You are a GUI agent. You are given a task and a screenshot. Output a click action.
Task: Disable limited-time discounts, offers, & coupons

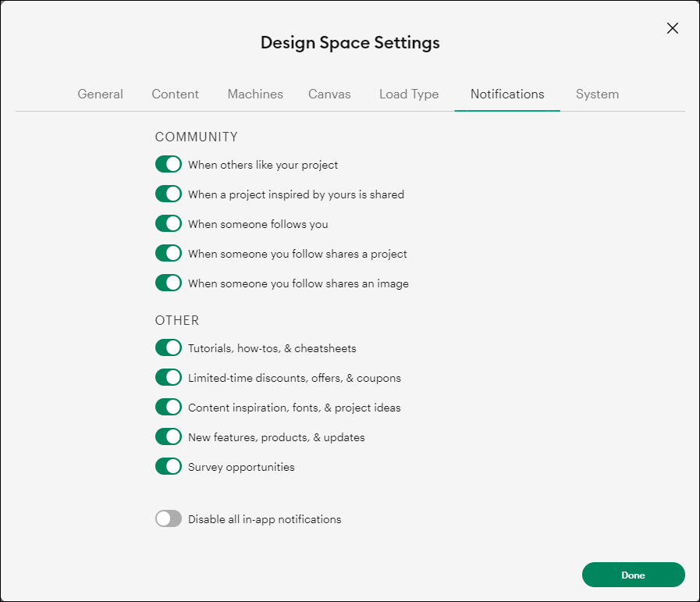(168, 377)
